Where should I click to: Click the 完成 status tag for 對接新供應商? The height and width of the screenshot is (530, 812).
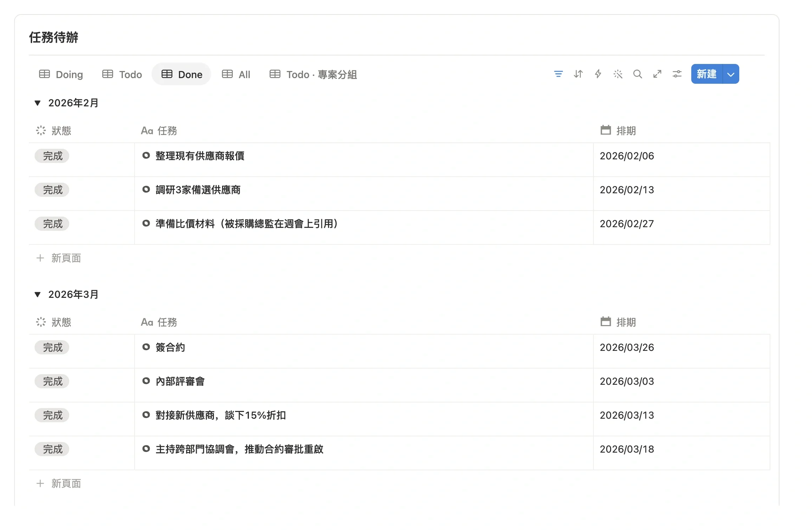pos(52,415)
